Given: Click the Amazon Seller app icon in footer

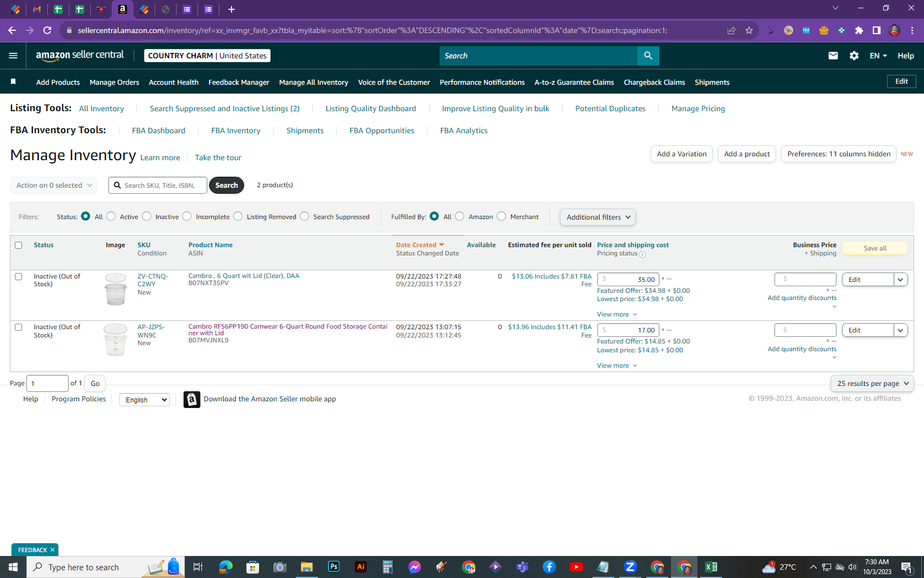Looking at the screenshot, I should tap(191, 399).
